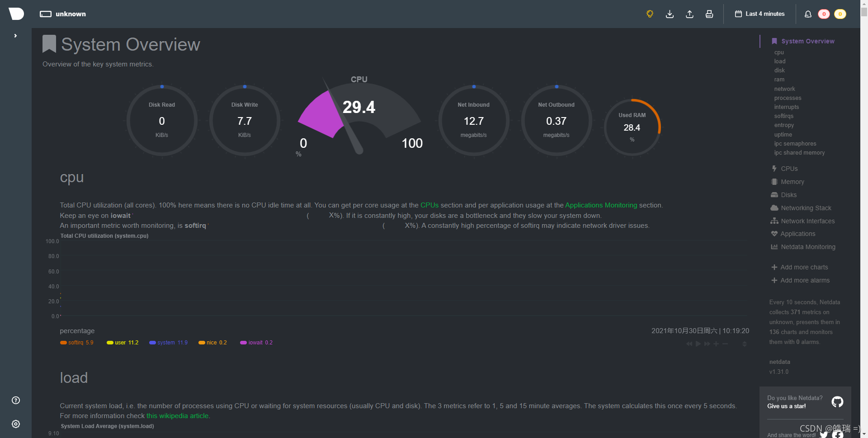
Task: Open the alarms bell icon
Action: (808, 14)
